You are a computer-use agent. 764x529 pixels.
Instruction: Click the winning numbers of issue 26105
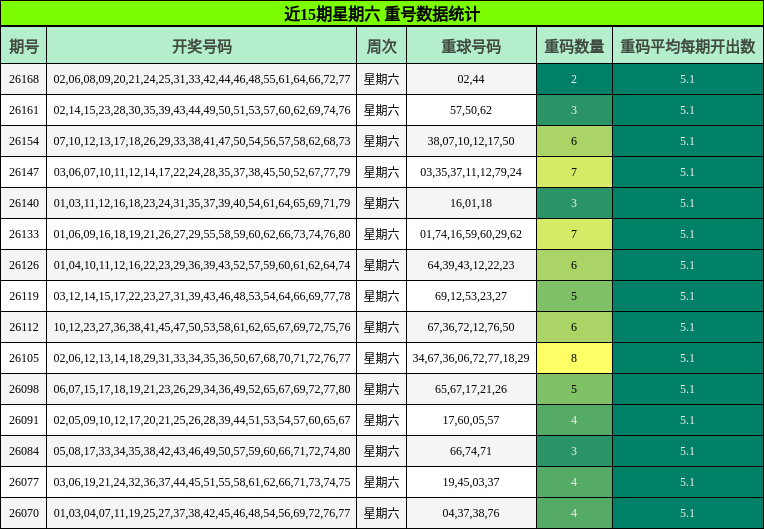point(202,358)
